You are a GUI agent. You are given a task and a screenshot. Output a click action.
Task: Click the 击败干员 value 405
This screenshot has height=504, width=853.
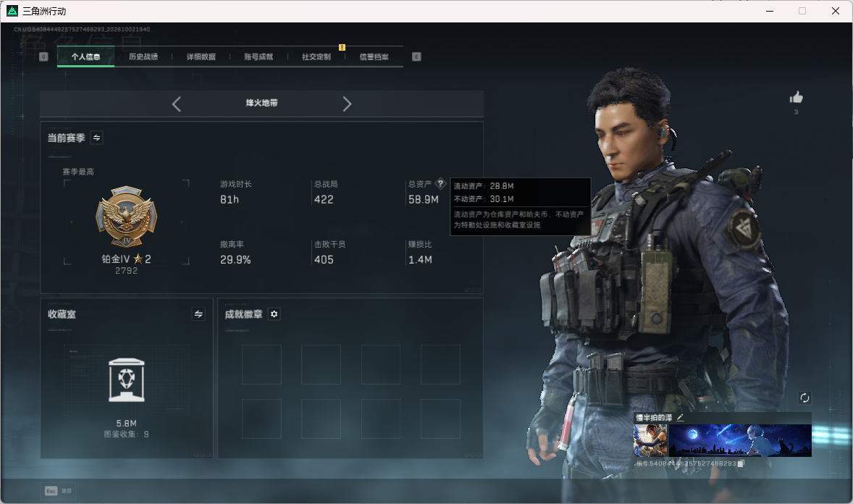point(324,260)
